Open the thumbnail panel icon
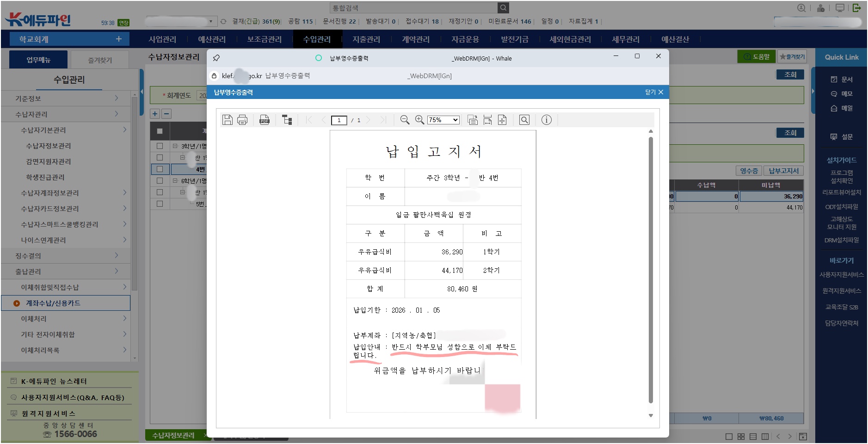This screenshot has width=868, height=444. 287,120
